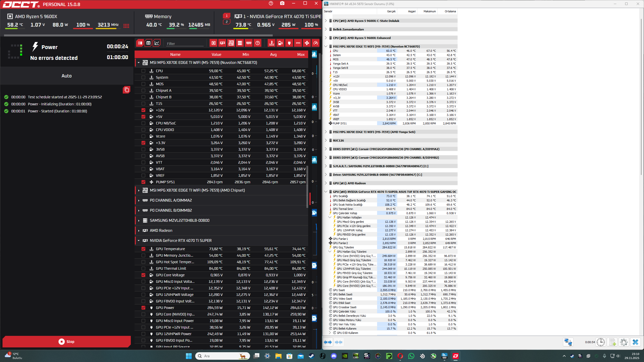Uncheck the GPU Temperature checkbox
The width and height of the screenshot is (644, 362).
pyautogui.click(x=143, y=249)
